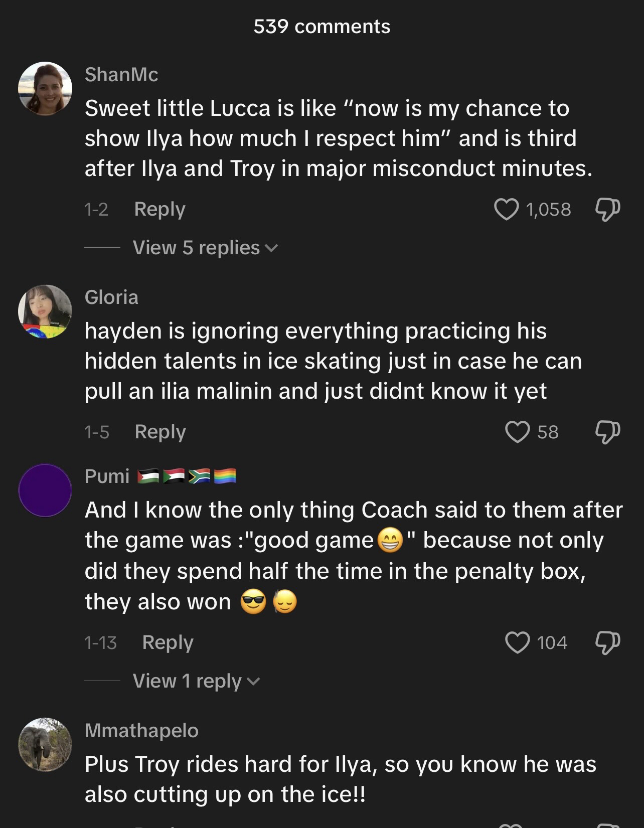644x828 pixels.
Task: Dislike ShanMc's comment about Lucca
Action: coord(607,209)
